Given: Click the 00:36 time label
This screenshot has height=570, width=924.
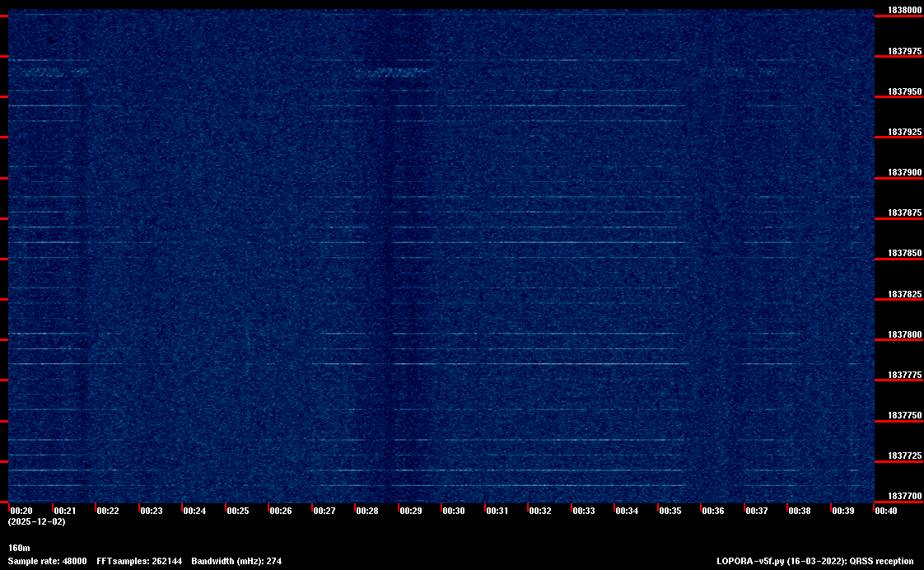Looking at the screenshot, I should [x=713, y=511].
